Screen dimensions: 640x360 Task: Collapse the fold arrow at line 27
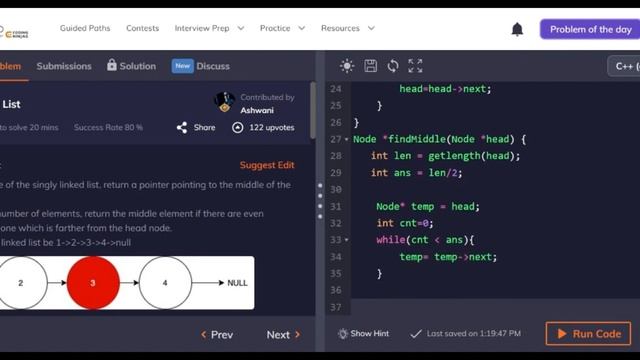coord(347,140)
